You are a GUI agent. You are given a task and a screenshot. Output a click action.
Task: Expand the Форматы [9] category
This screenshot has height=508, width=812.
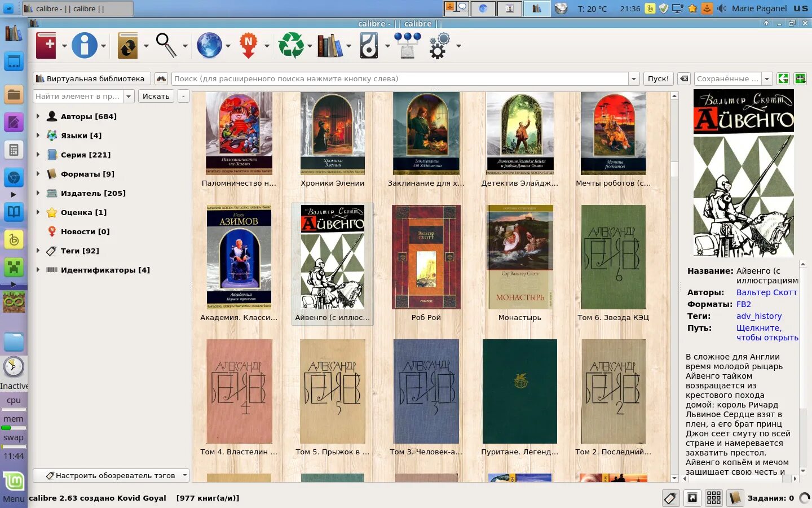coord(38,174)
